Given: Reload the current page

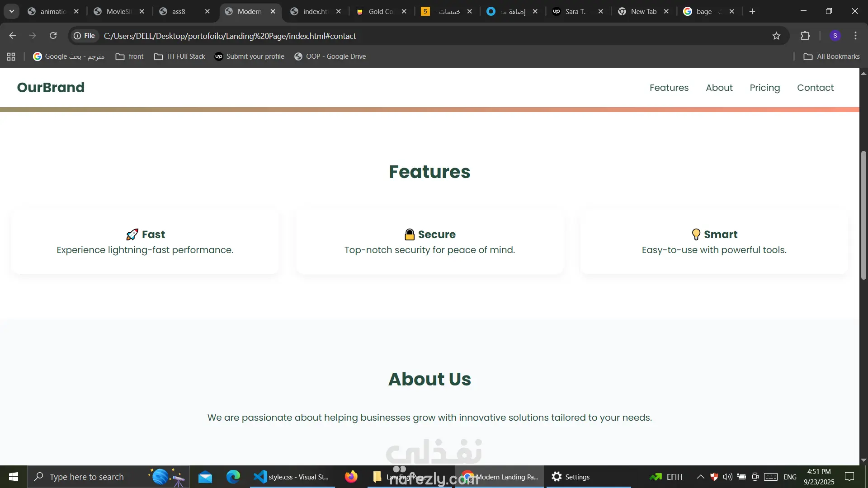Looking at the screenshot, I should click(53, 36).
